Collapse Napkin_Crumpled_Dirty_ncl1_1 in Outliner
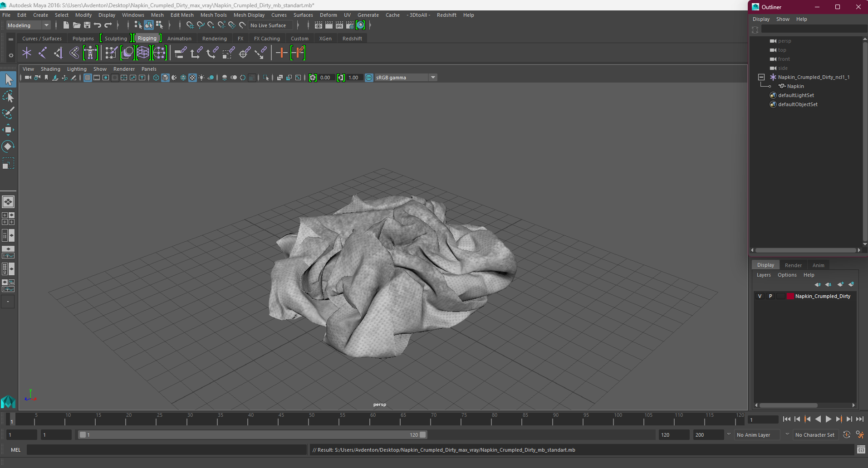Screen dimensions: 868x468 [x=761, y=77]
